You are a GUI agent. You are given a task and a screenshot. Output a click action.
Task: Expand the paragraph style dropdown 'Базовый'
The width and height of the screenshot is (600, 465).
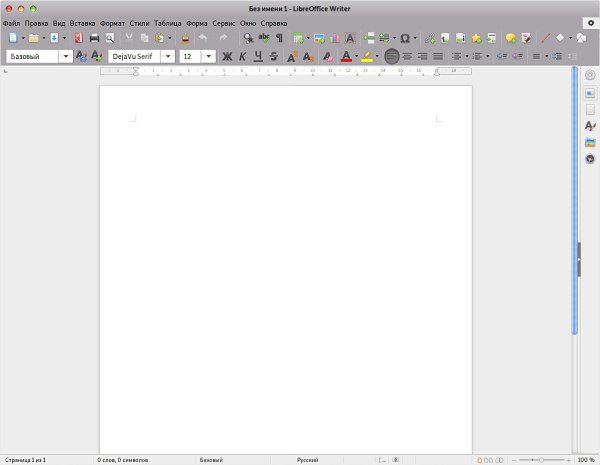65,57
